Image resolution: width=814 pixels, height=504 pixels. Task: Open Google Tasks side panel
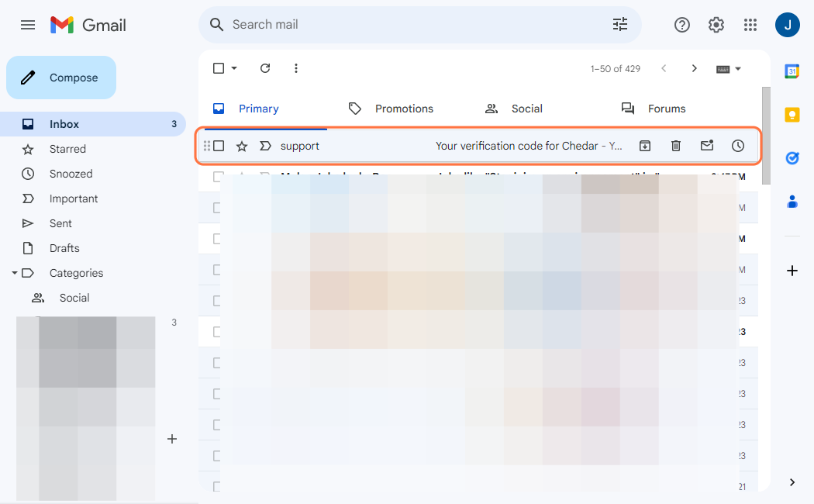(x=792, y=158)
